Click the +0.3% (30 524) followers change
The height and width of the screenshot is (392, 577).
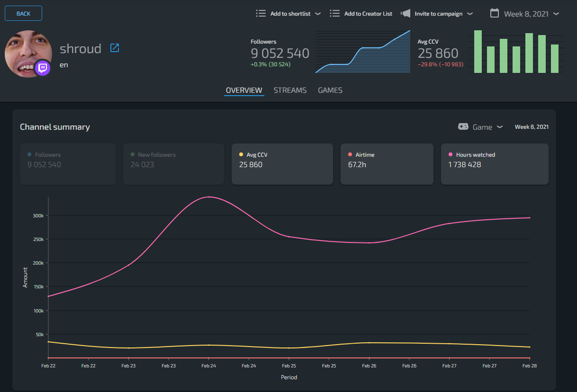pyautogui.click(x=270, y=64)
